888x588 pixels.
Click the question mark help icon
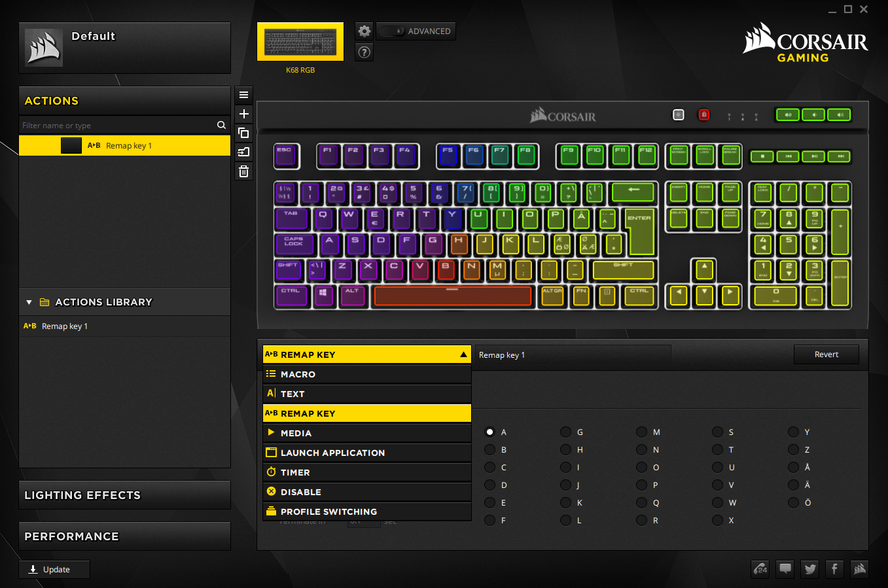click(364, 52)
